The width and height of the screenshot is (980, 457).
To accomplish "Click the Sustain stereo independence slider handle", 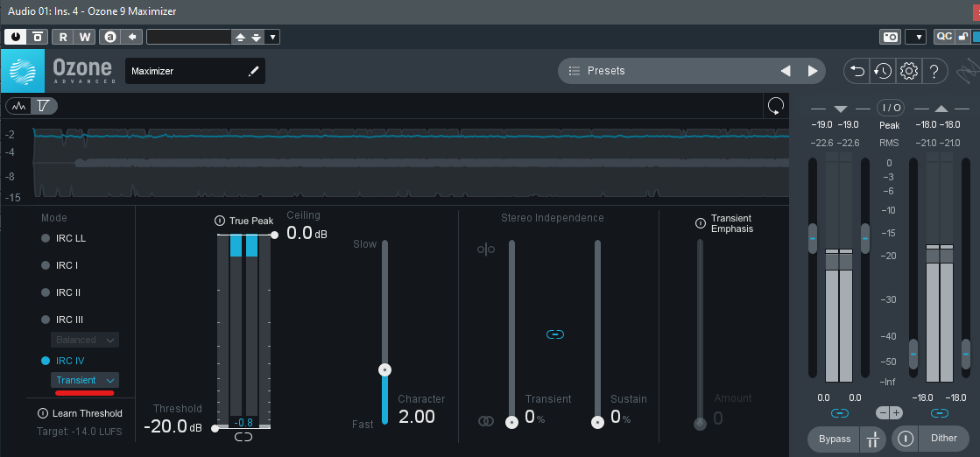I will pos(597,422).
